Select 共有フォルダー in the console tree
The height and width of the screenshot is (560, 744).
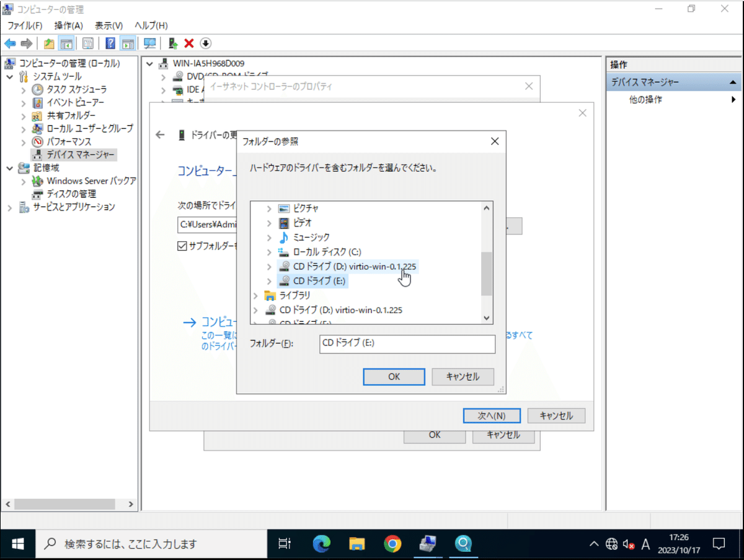[71, 115]
